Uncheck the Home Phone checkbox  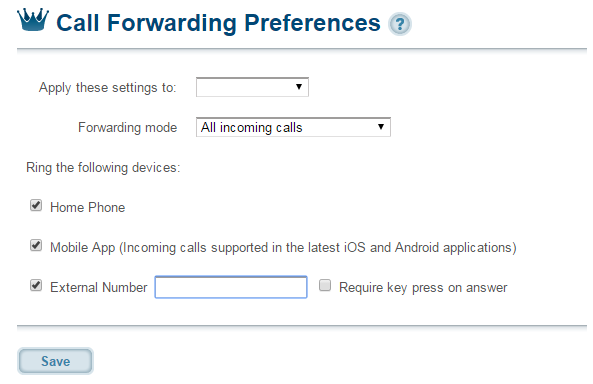click(x=36, y=205)
